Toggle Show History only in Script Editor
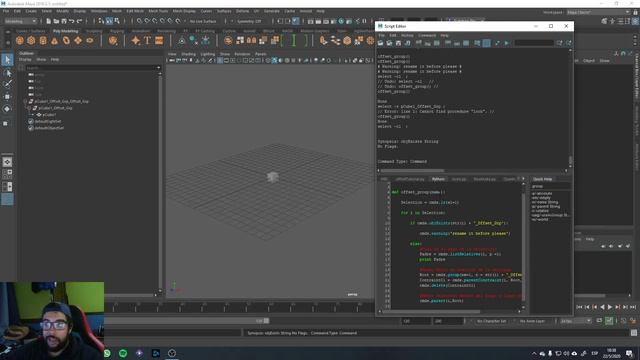 (x=448, y=43)
